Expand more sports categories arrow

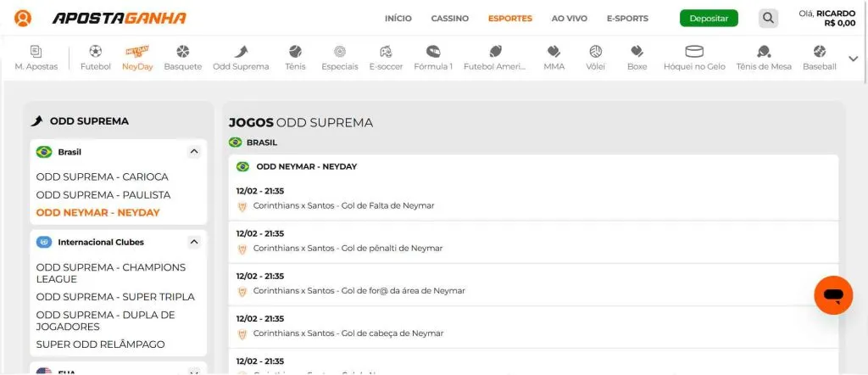[853, 59]
